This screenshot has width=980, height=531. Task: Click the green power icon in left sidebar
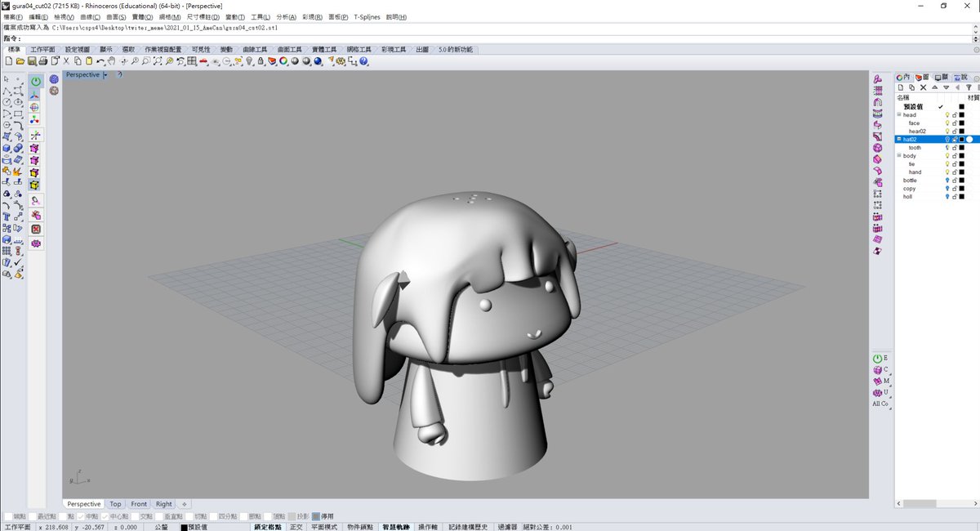pyautogui.click(x=36, y=82)
